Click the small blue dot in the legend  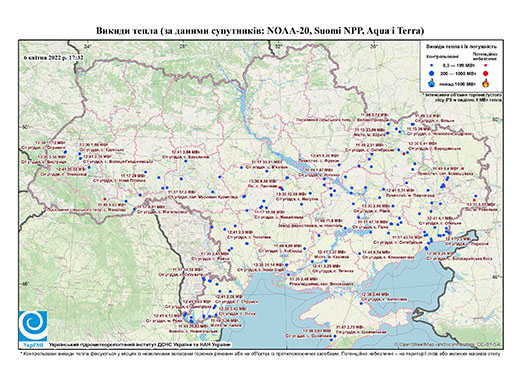pos(431,66)
